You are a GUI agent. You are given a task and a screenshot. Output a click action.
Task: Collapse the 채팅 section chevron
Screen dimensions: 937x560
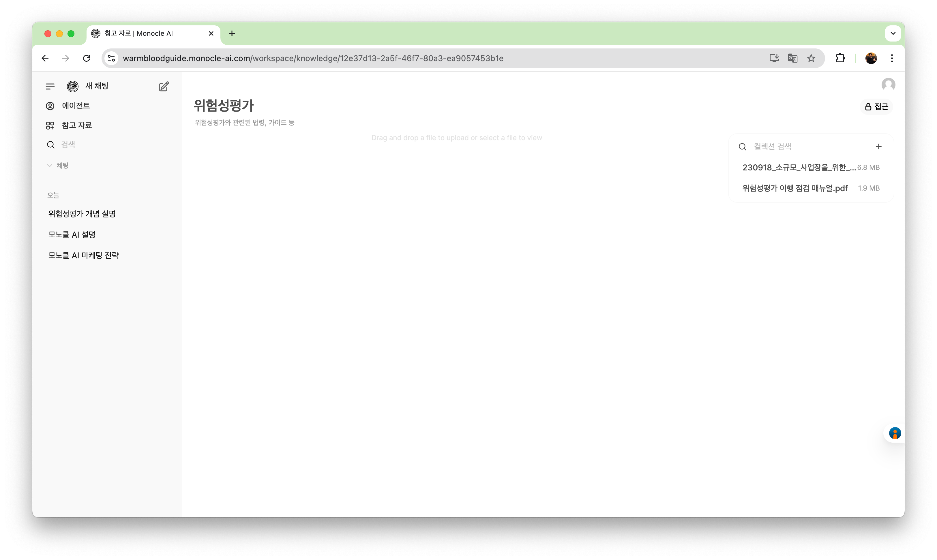pos(49,165)
